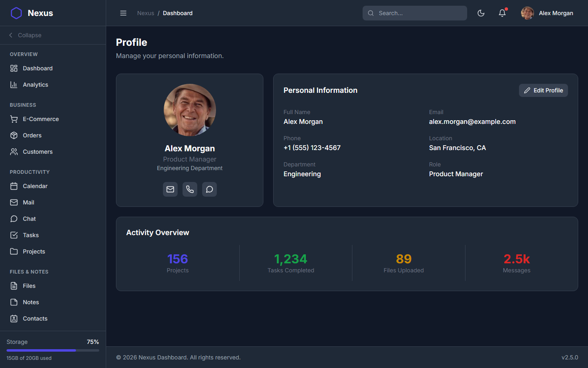Open the Tasks sidebar link
Viewport: 588px width, 368px height.
[x=53, y=235]
